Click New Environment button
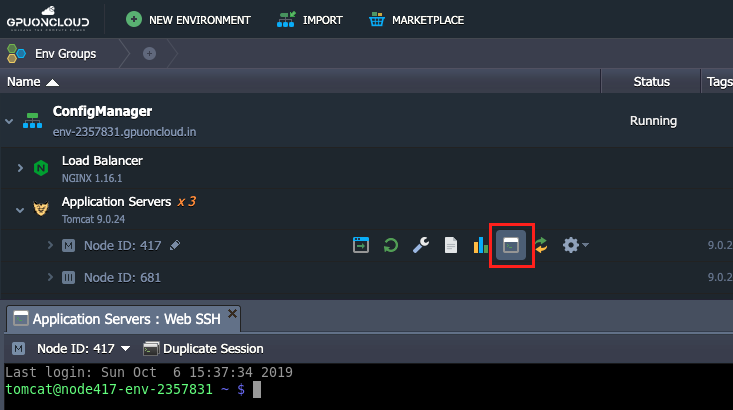733x410 pixels. [186, 19]
